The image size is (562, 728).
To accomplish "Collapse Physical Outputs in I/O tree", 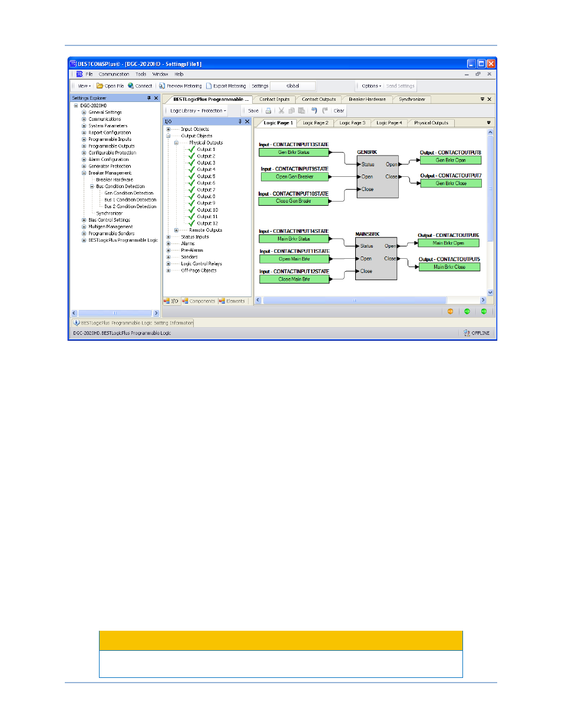I will [x=176, y=143].
